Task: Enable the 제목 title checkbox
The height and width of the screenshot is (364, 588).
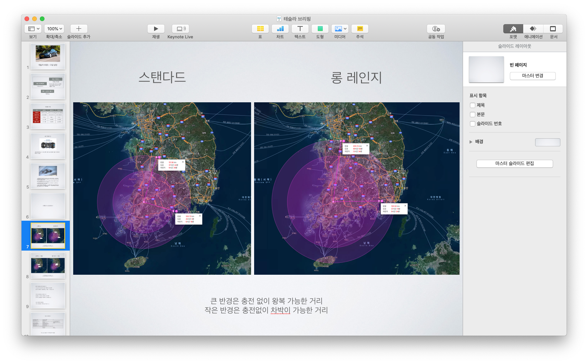Action: coord(473,105)
